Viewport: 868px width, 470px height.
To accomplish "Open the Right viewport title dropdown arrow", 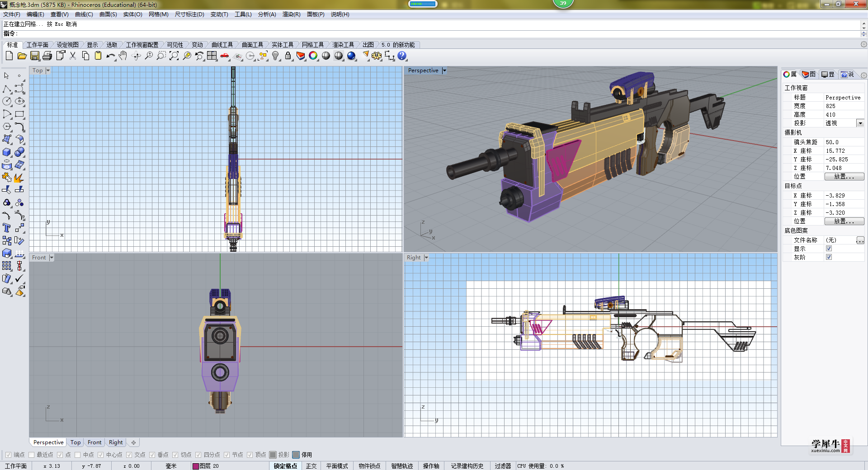I will coord(426,258).
